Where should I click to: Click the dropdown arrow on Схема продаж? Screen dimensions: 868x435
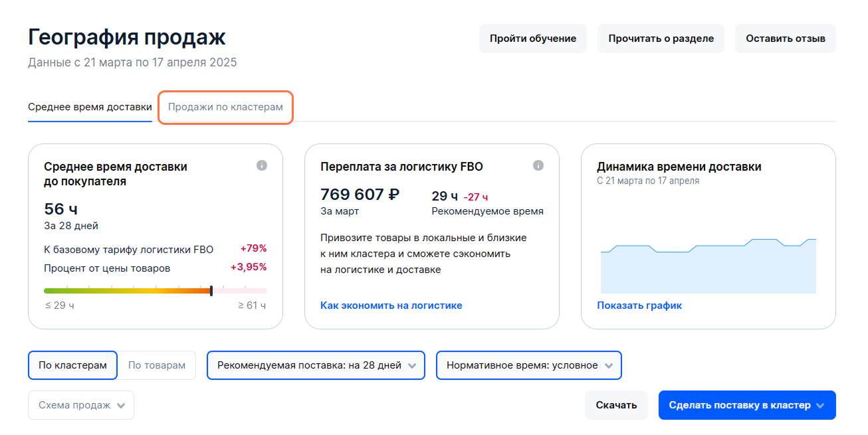(122, 405)
